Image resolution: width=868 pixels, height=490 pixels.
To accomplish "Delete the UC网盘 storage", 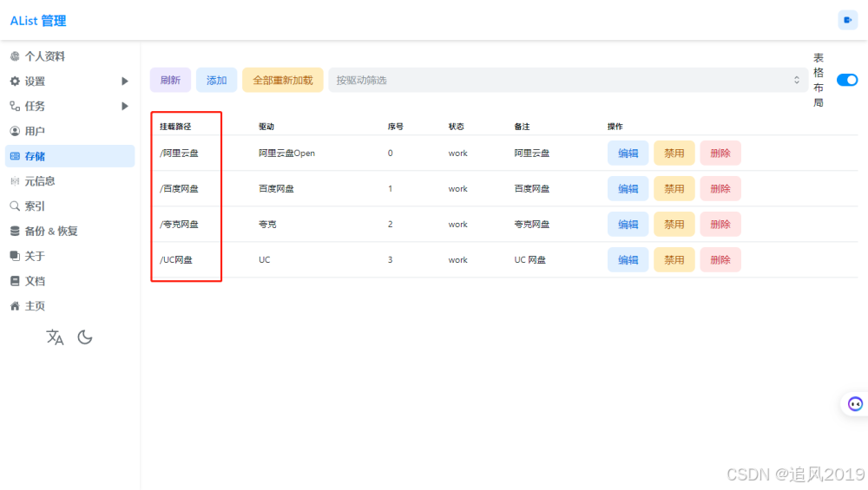I will [x=720, y=260].
